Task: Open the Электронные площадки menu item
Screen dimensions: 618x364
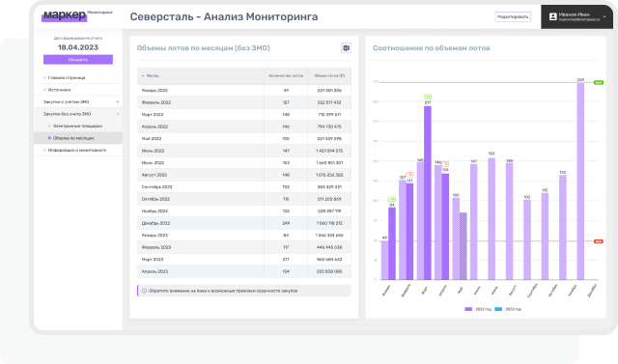Action: [x=77, y=126]
